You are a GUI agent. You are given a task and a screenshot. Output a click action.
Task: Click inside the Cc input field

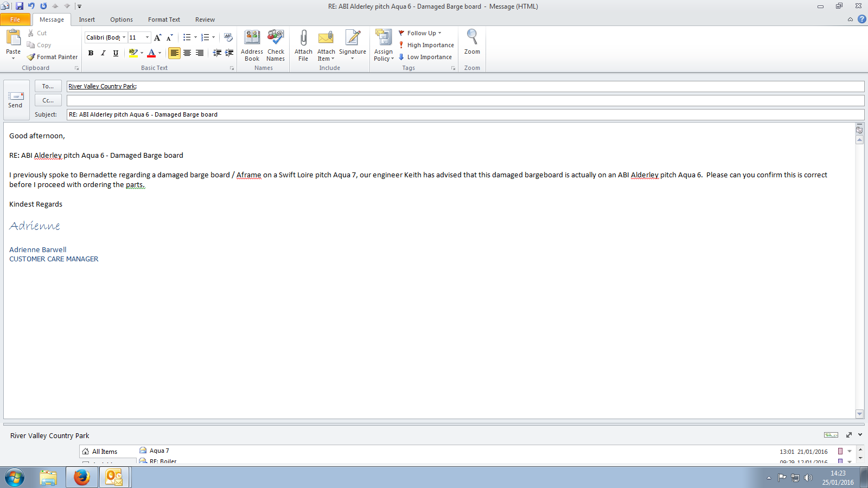(464, 100)
